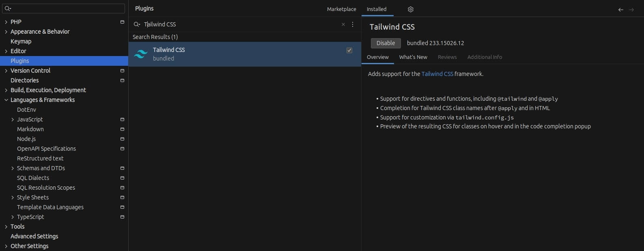Clear the plugin search text
Screen dimensions: 644x251
tap(343, 24)
